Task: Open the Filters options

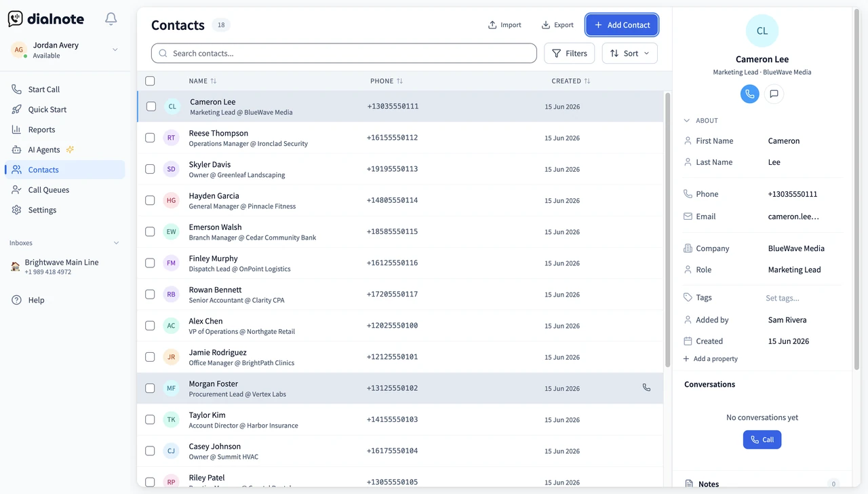Action: pyautogui.click(x=570, y=54)
